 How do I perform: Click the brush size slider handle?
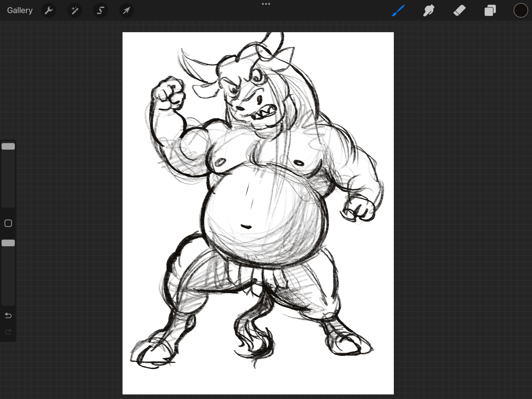pyautogui.click(x=8, y=146)
